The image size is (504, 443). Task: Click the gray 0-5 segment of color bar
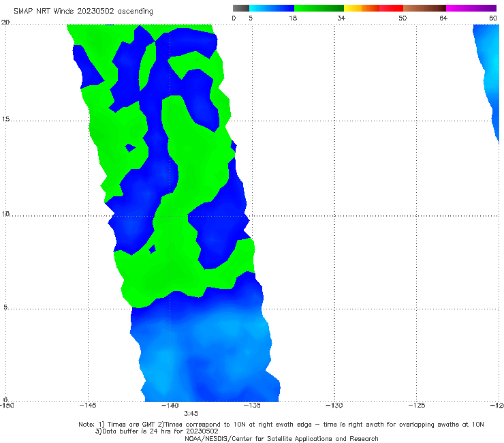[241, 8]
